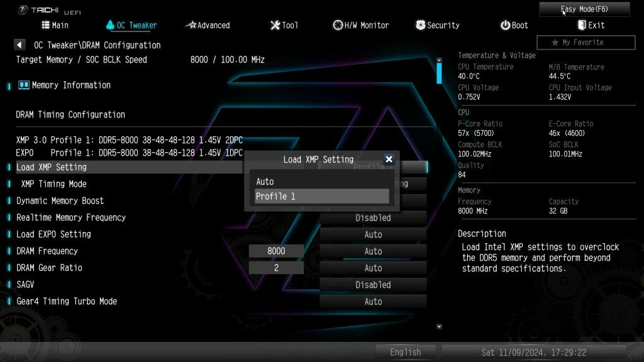Open the Security tab
This screenshot has width=644, height=362.
(x=437, y=25)
